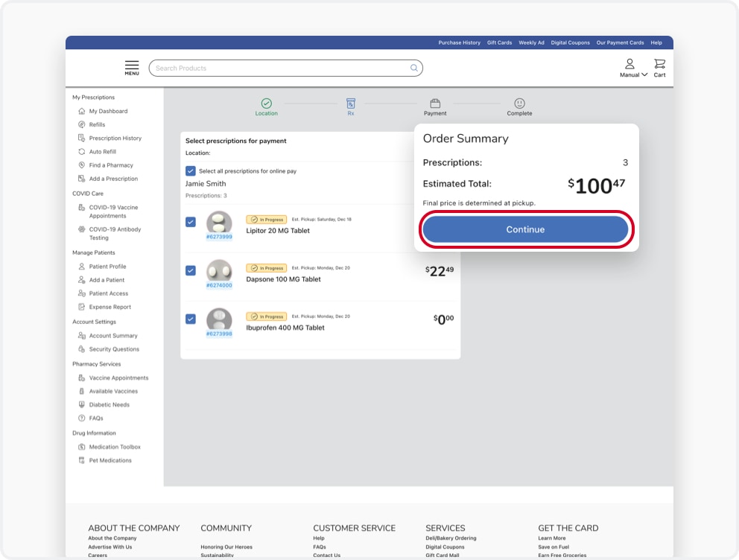Click the Complete smiley step icon
Screen dimensions: 739x560
point(519,104)
